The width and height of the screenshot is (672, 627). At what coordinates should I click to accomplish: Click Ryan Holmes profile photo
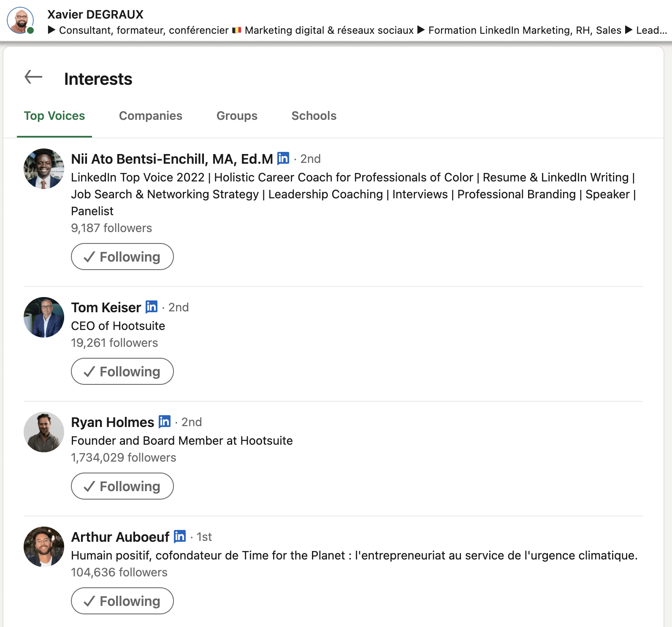click(x=44, y=432)
